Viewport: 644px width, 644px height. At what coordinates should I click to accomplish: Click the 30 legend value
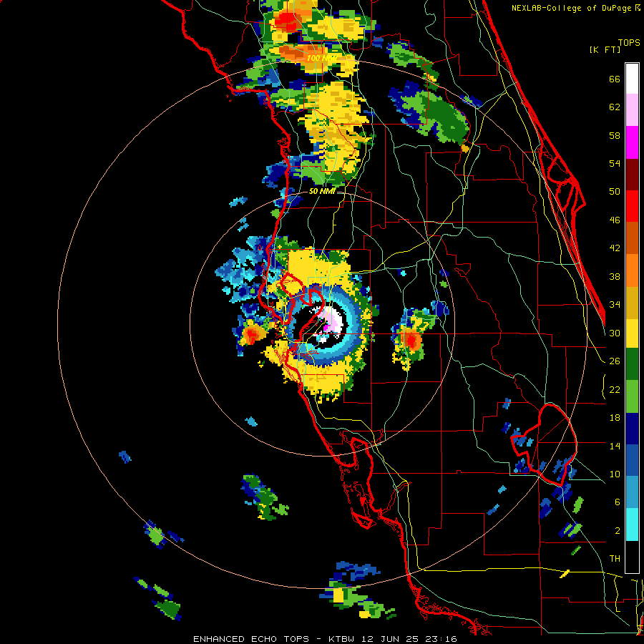click(x=615, y=333)
